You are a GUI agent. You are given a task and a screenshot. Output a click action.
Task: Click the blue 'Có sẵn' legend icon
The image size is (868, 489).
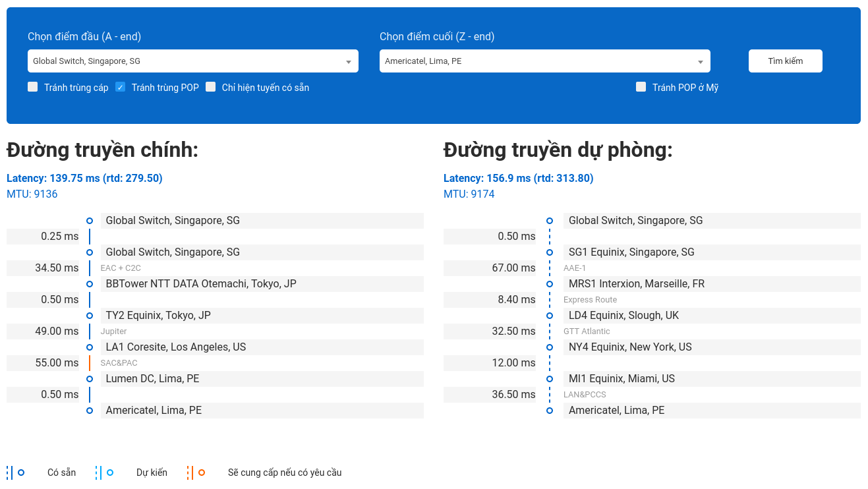click(x=20, y=473)
